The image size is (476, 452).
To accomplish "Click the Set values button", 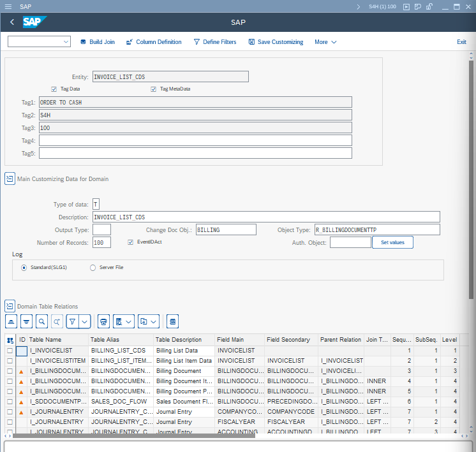I will [x=393, y=242].
